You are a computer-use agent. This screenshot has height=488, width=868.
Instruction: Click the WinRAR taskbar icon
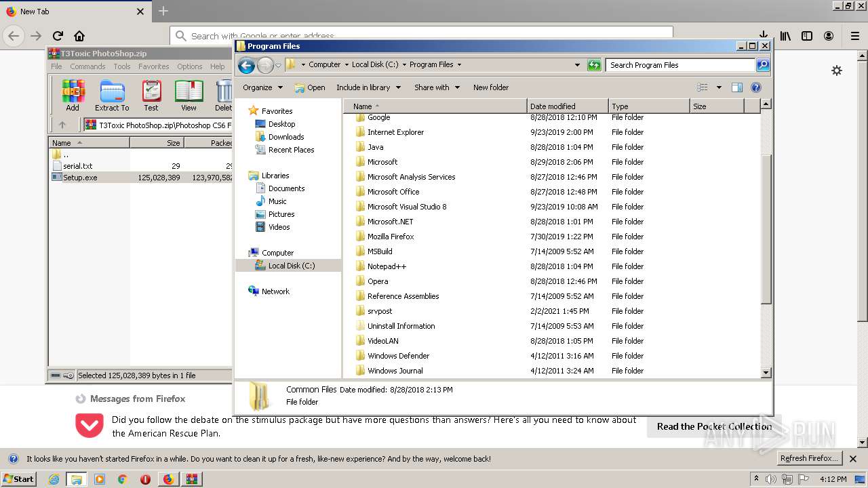click(x=191, y=479)
